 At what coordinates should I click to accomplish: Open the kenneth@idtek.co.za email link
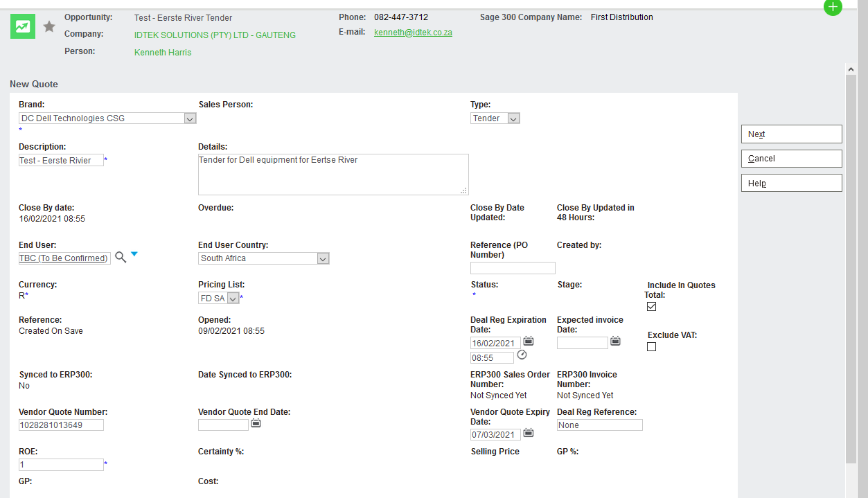coord(413,33)
